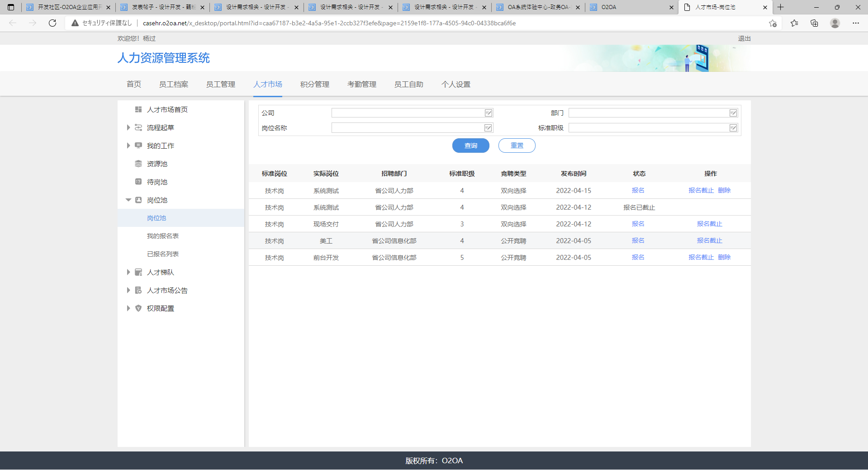Open browser favorites star icon
868x470 pixels.
coord(794,23)
